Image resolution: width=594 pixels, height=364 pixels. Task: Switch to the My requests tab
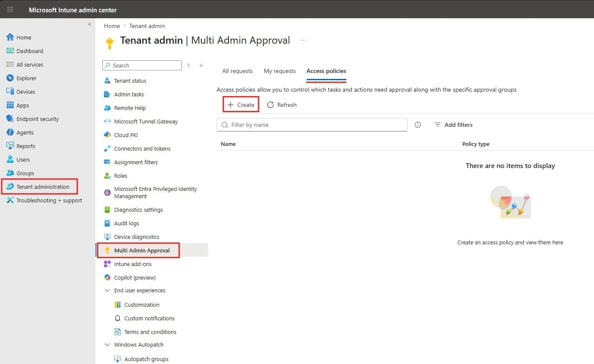pyautogui.click(x=280, y=71)
